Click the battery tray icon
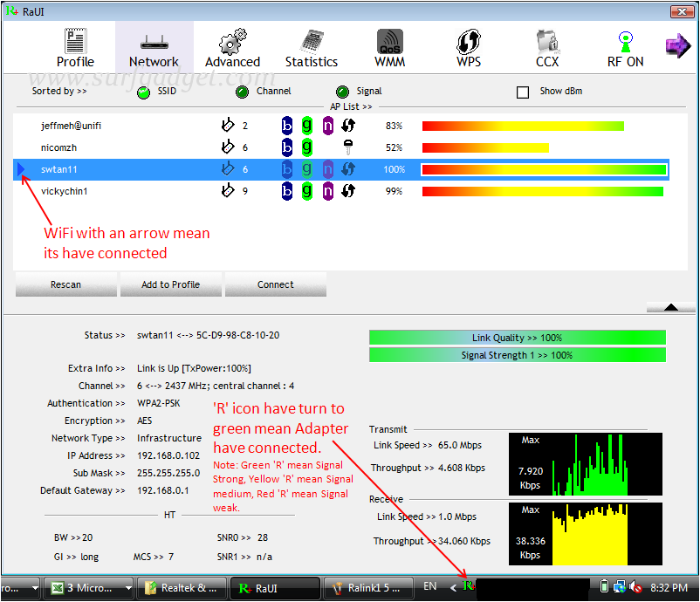Screen dimensions: 700x602 pos(604,587)
